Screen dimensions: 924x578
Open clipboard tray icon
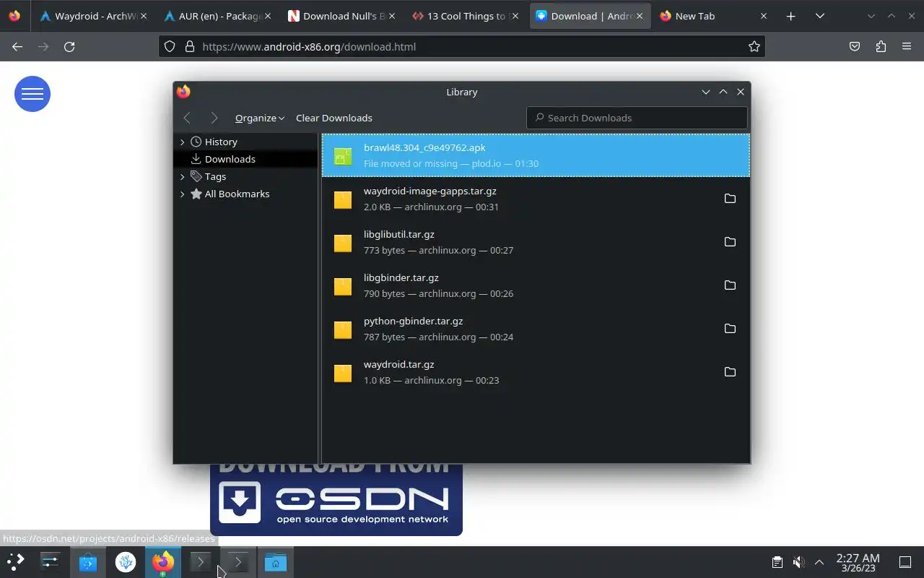[x=777, y=562]
